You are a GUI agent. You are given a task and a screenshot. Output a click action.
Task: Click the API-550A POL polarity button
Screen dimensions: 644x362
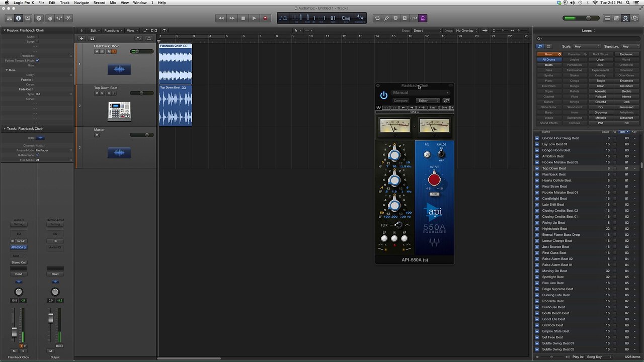click(427, 155)
